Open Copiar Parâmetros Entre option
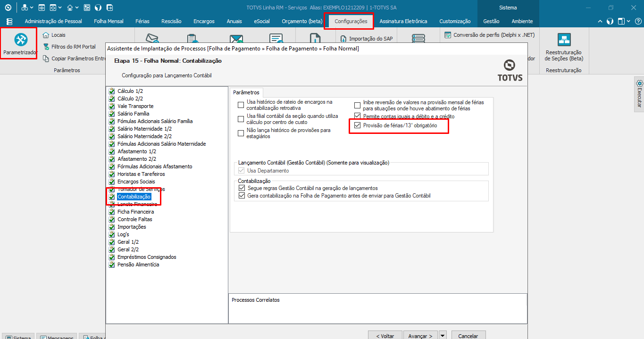 pyautogui.click(x=74, y=58)
